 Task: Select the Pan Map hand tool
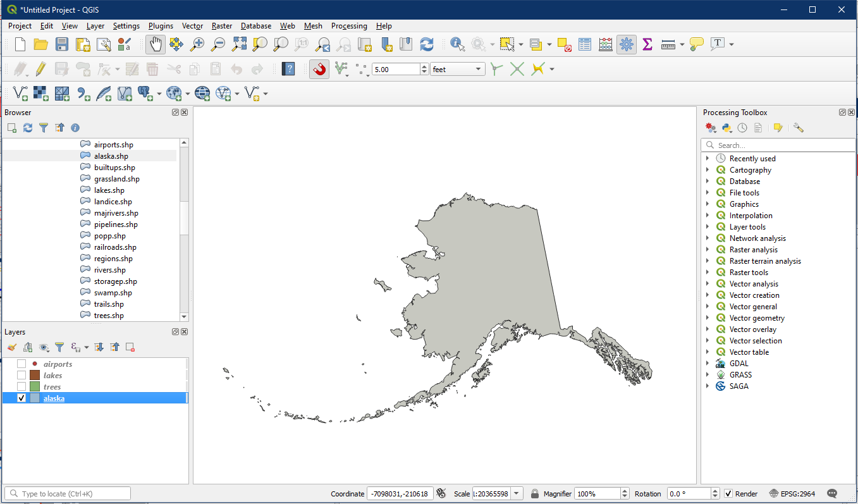click(x=156, y=44)
